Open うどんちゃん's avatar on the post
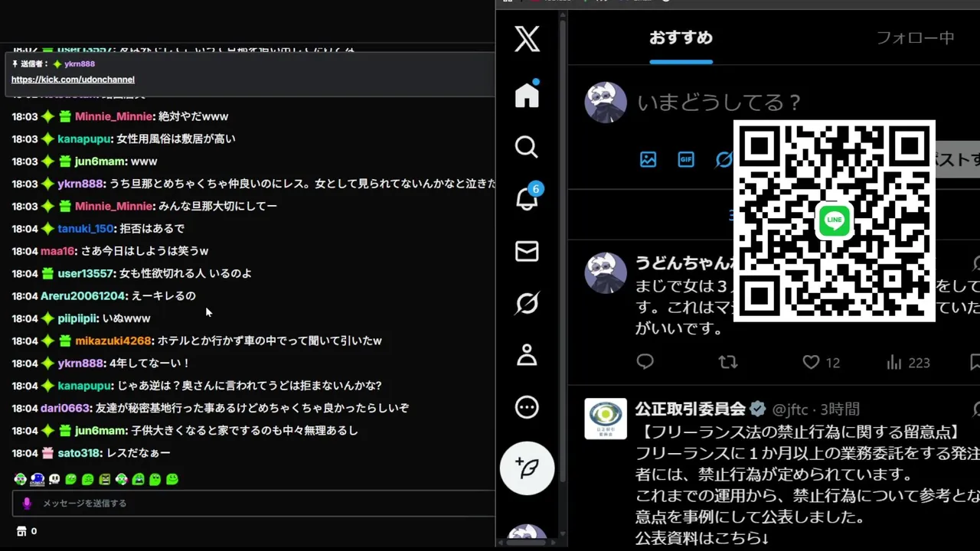The height and width of the screenshot is (551, 980). click(x=606, y=272)
